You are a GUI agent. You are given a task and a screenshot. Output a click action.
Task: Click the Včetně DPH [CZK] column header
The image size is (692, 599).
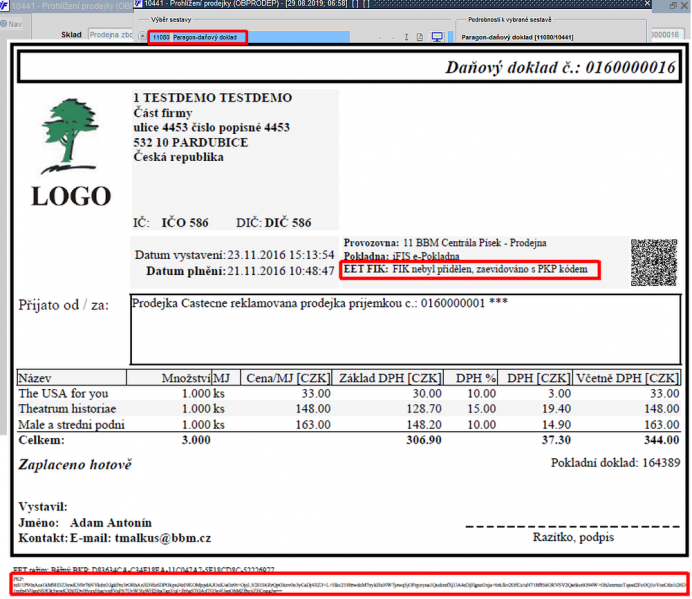[x=627, y=378]
